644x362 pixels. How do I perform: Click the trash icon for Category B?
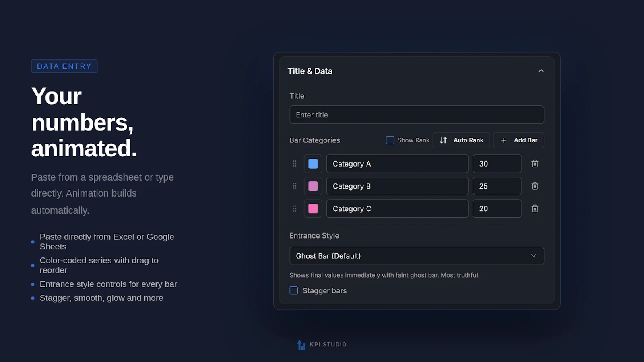[535, 186]
